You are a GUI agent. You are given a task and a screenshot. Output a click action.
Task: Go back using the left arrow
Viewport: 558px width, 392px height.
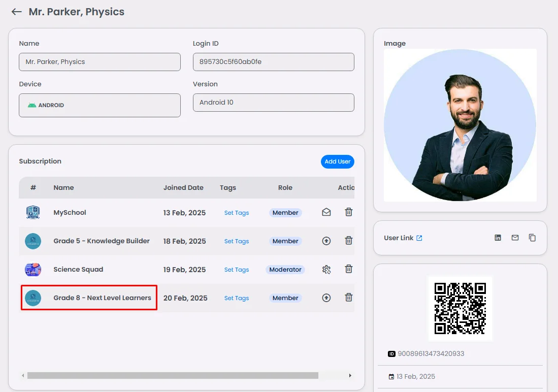pos(17,12)
